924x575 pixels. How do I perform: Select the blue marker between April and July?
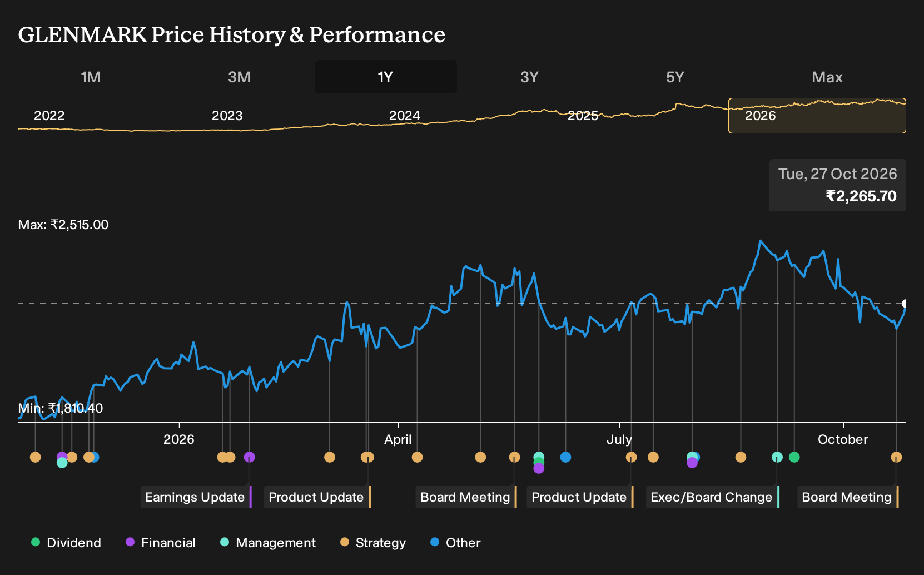pyautogui.click(x=565, y=457)
